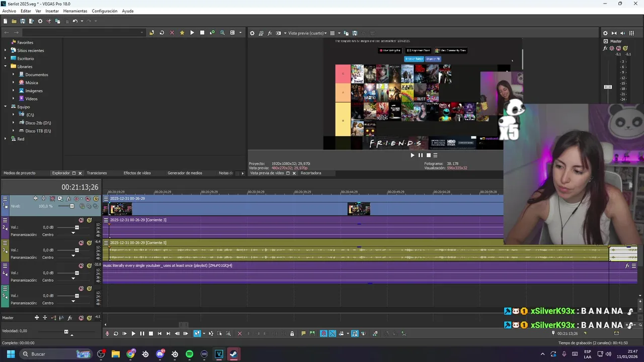The image size is (644, 362).
Task: Click the volume slider of audio track 3
Action: 76,250
